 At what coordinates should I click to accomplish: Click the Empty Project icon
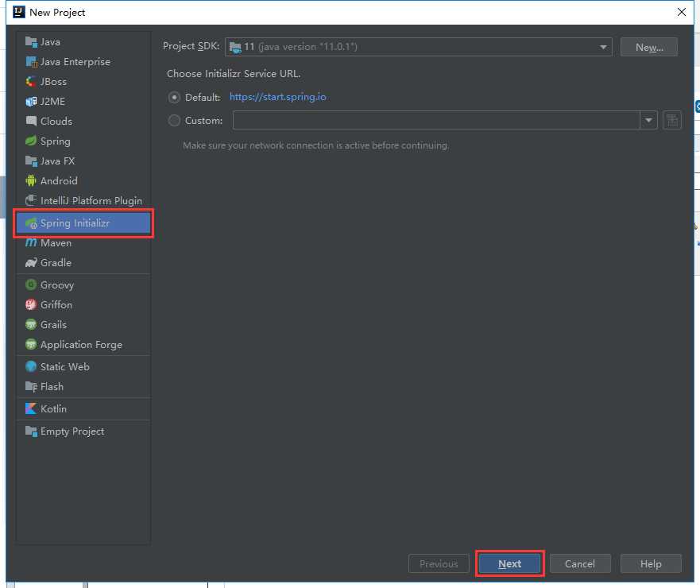(x=31, y=431)
